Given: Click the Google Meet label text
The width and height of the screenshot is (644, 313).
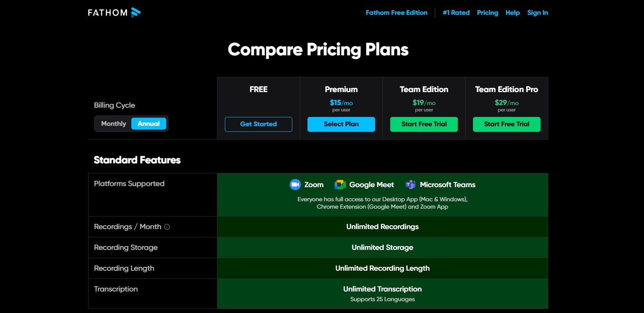Looking at the screenshot, I should point(372,185).
